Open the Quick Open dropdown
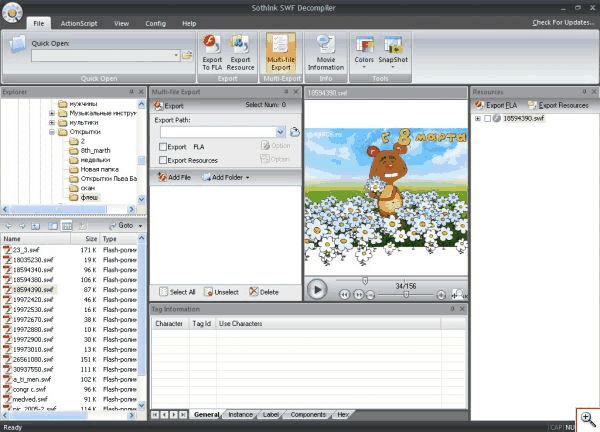600x432 pixels. pos(176,55)
